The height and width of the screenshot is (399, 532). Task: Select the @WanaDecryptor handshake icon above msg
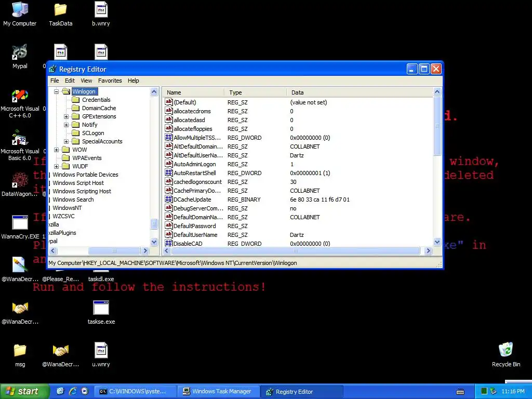point(20,312)
